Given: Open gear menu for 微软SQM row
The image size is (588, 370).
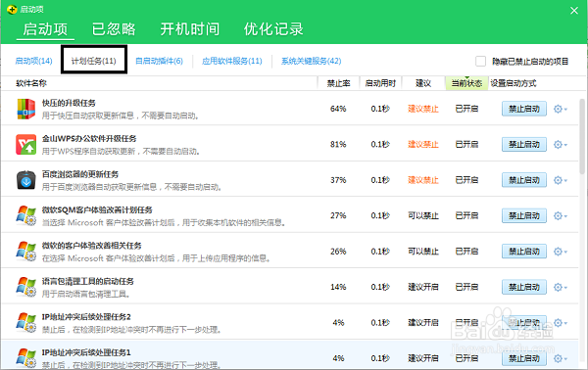Looking at the screenshot, I should tap(561, 215).
